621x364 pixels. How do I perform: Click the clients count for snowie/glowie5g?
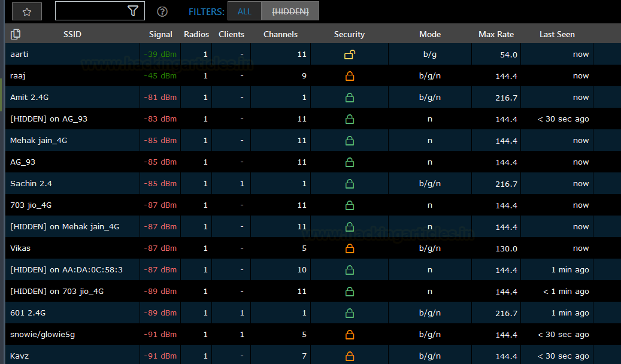coord(242,335)
